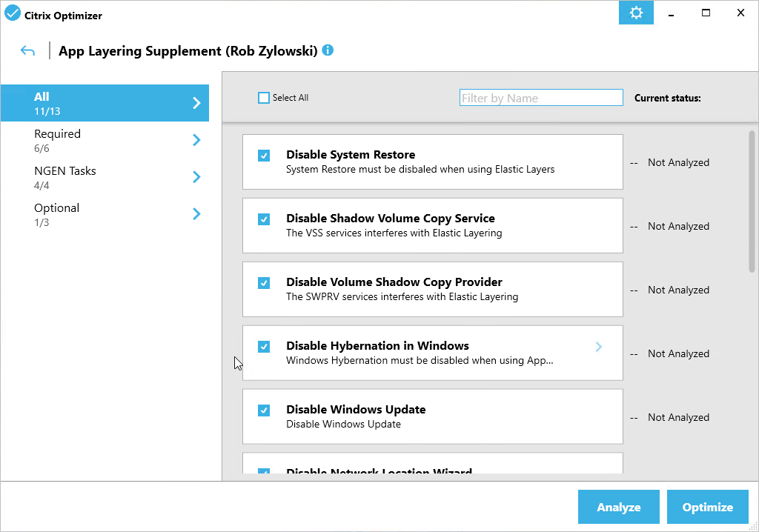The image size is (759, 532).
Task: Open Optional category arrow
Action: 196,214
